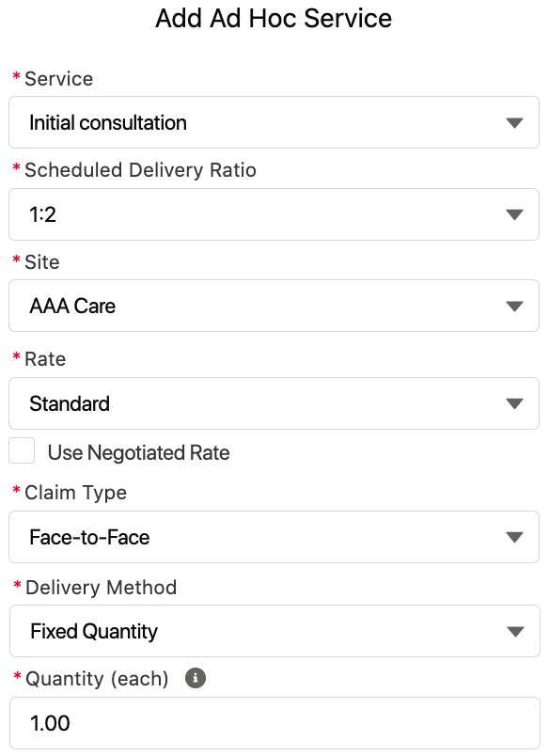Open the Site dropdown showing AAA Care
Viewport: 549px width, 756px height.
tap(274, 306)
